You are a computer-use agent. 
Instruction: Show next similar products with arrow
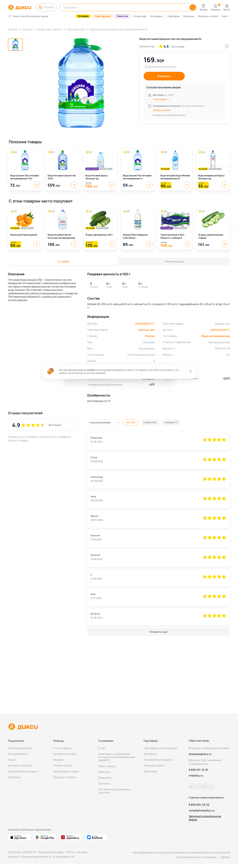coord(231,167)
